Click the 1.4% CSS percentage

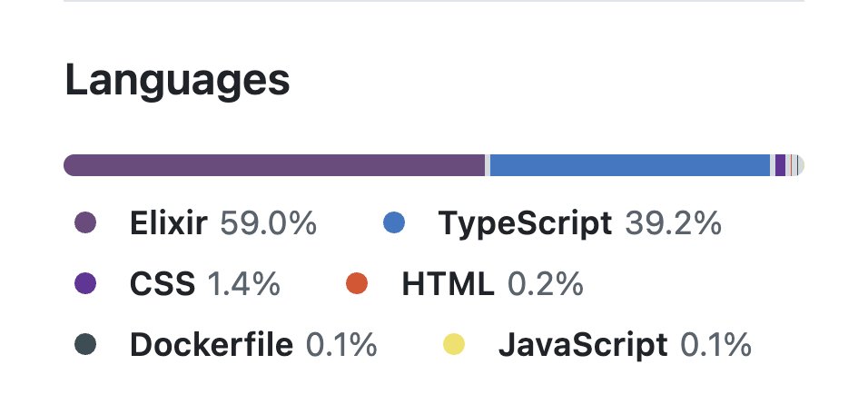(243, 284)
